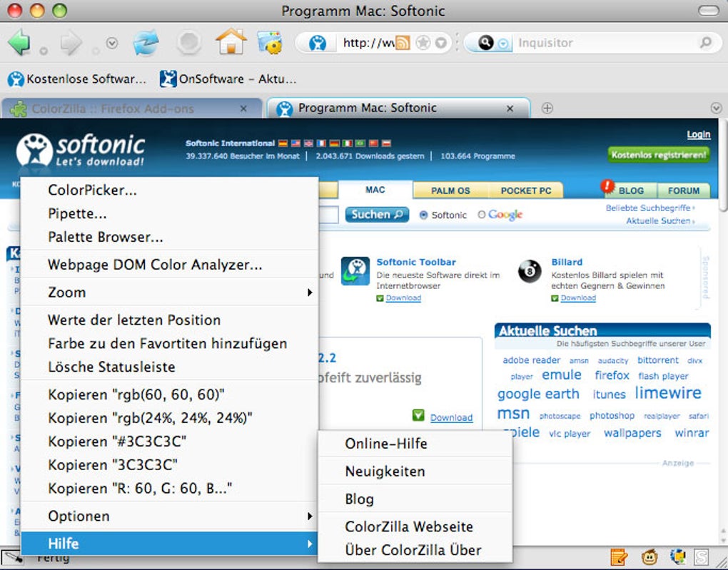This screenshot has width=728, height=570.
Task: Select Über ColorZilla Über entry
Action: click(x=415, y=550)
